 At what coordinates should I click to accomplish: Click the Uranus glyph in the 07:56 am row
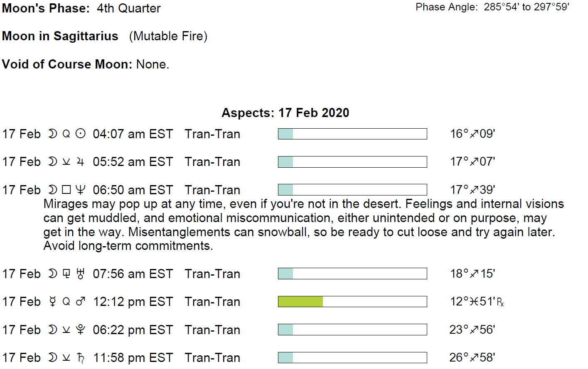click(81, 274)
